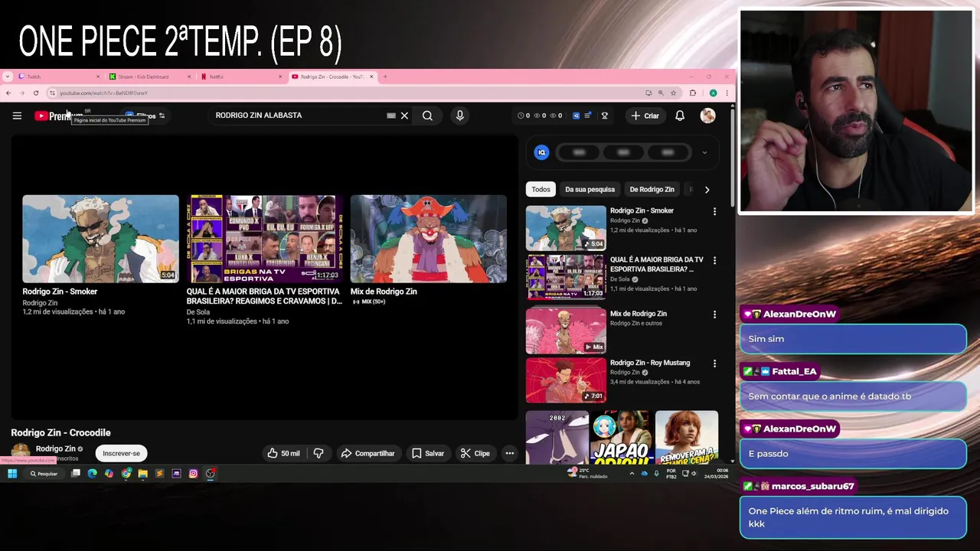Click the magnifier search button in YouTube

pyautogui.click(x=427, y=116)
